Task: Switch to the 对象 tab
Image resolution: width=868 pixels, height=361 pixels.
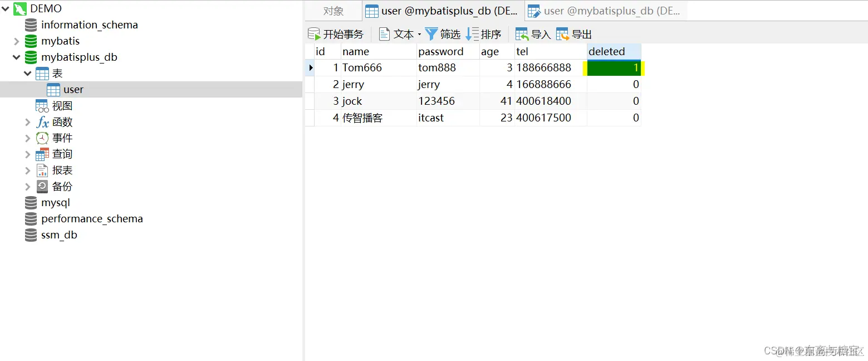Action: tap(334, 11)
